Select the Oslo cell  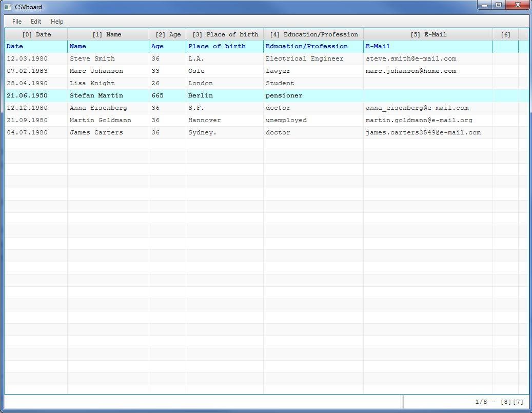[x=225, y=71]
